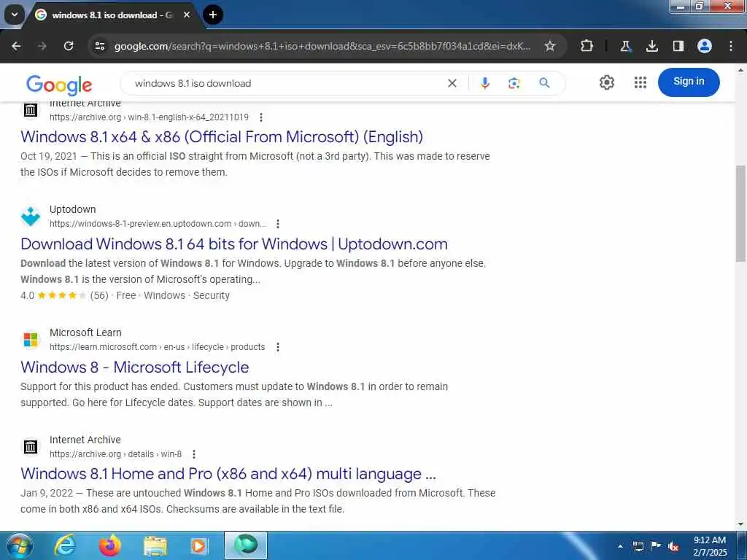747x560 pixels.
Task: Click scrollbar down arrow
Action: coord(740,524)
